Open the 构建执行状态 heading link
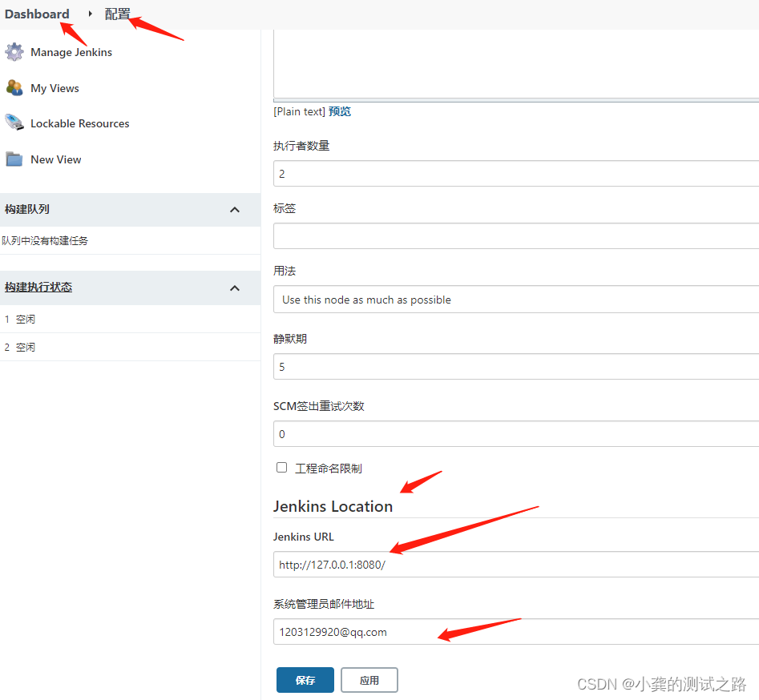The height and width of the screenshot is (700, 759). click(38, 287)
